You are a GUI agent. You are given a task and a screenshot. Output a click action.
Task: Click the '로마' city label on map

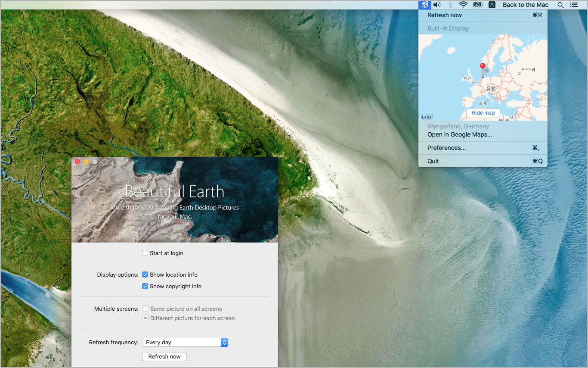point(482,103)
